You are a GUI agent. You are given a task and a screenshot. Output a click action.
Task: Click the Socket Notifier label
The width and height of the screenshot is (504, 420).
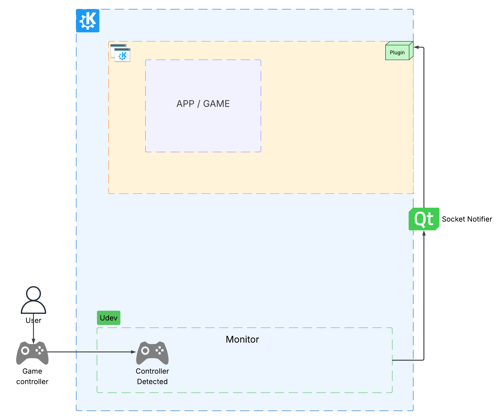(467, 219)
